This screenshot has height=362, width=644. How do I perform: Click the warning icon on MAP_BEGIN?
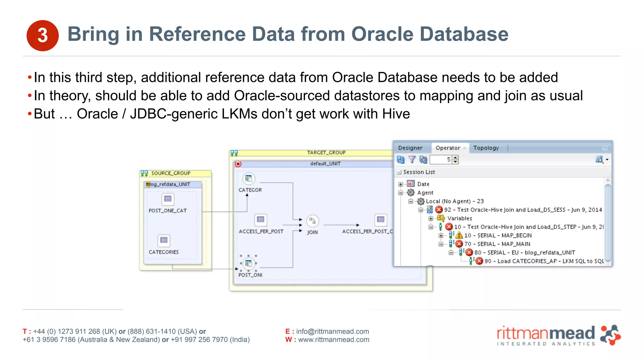459,235
